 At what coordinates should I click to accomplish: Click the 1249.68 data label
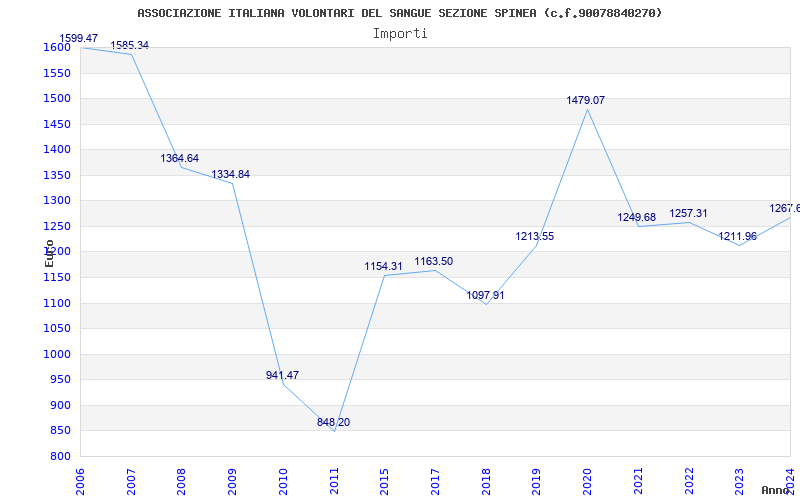click(637, 218)
